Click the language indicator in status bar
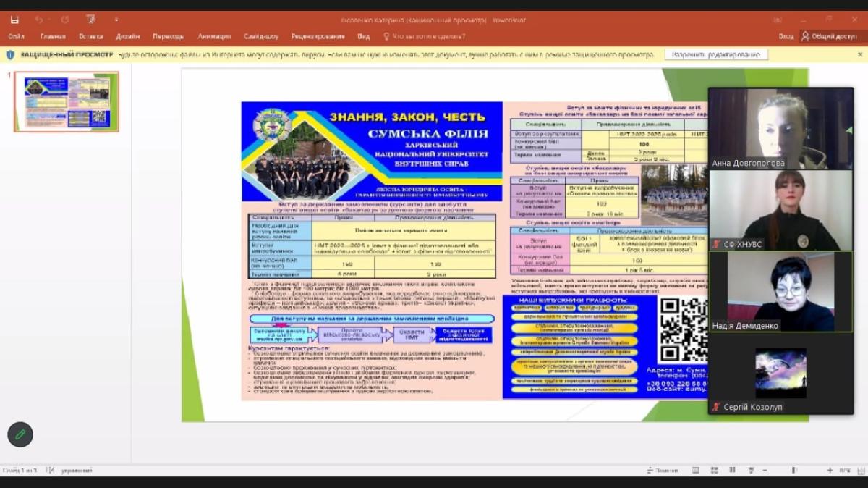 [x=76, y=471]
